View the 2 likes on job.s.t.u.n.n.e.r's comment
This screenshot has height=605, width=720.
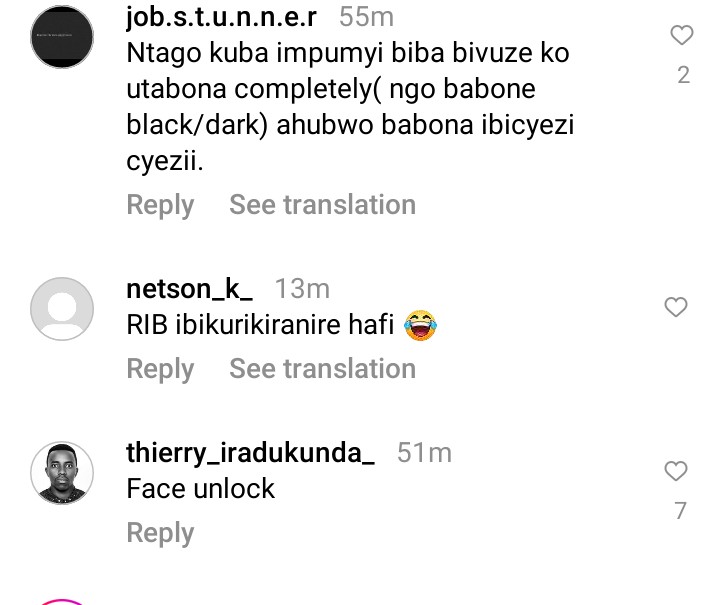(x=683, y=75)
